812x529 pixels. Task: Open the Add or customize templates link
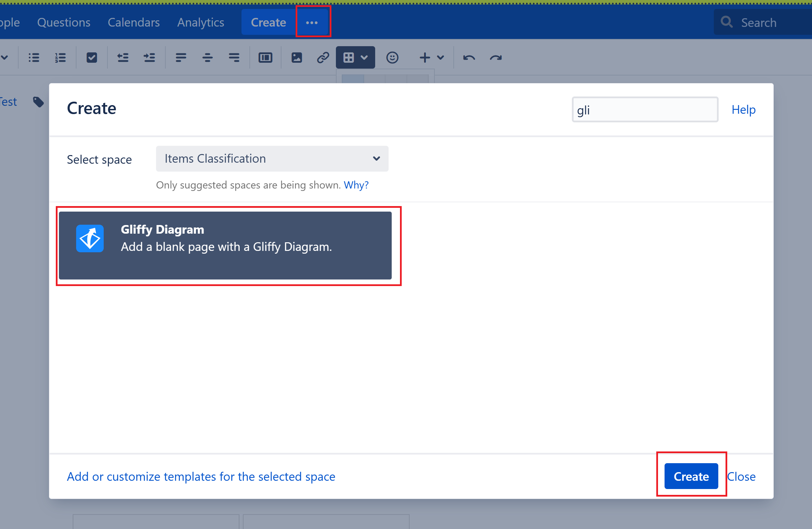(201, 476)
